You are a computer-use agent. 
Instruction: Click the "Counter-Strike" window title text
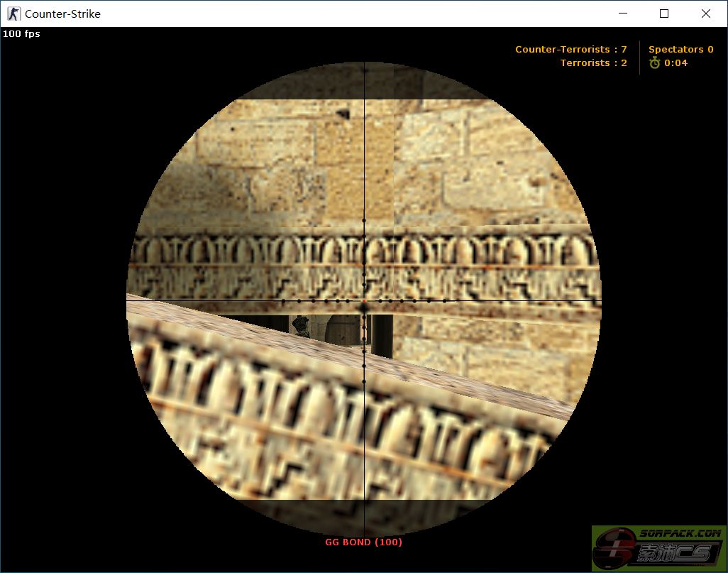62,14
